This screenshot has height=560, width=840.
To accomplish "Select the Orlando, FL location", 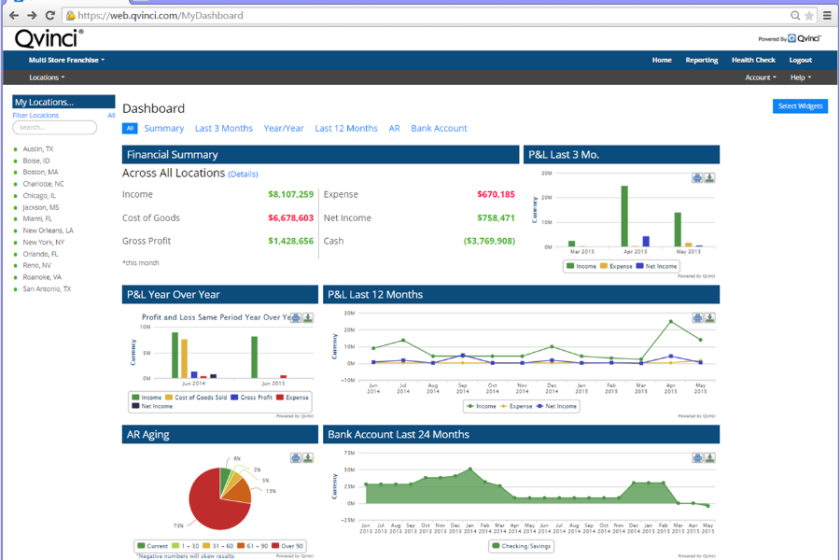I will (x=40, y=254).
